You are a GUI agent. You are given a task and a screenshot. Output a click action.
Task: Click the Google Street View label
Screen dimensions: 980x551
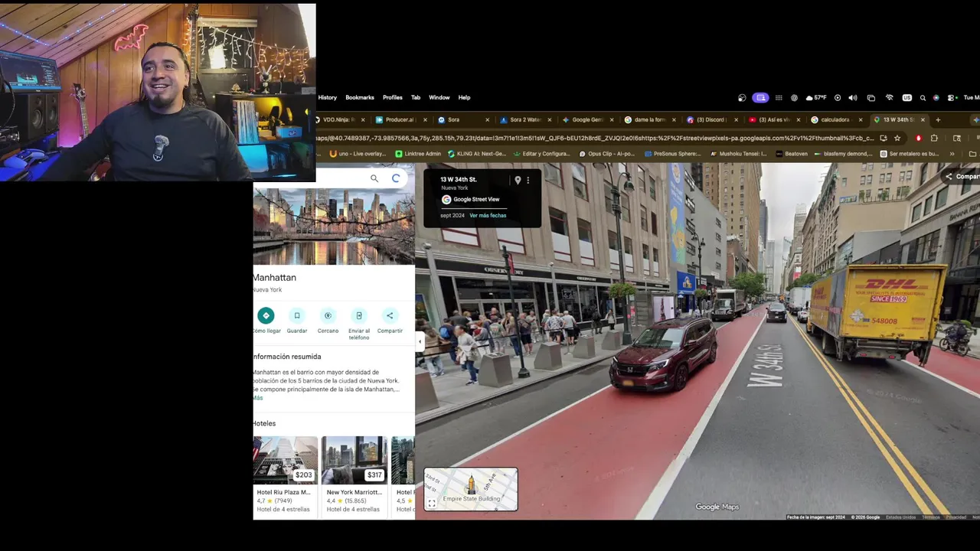(x=476, y=200)
